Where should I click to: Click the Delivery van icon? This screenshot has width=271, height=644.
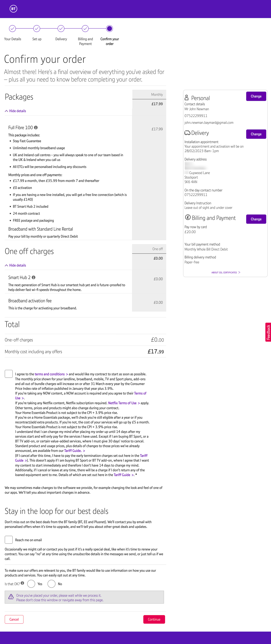[x=187, y=133]
